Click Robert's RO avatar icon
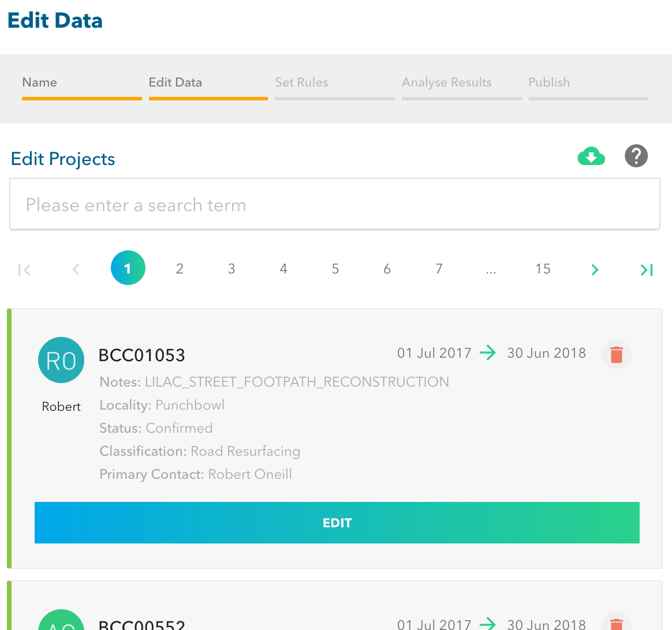Screen dimensions: 672x630 pos(61,360)
